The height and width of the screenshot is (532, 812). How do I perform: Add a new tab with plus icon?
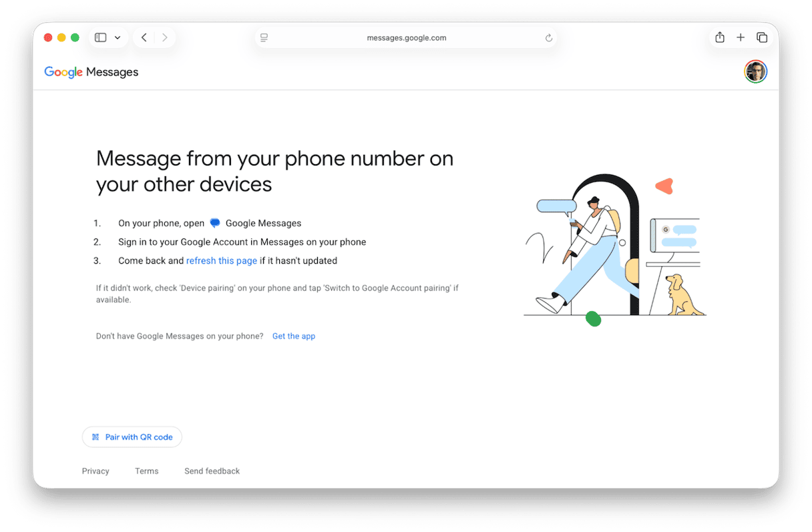click(741, 38)
